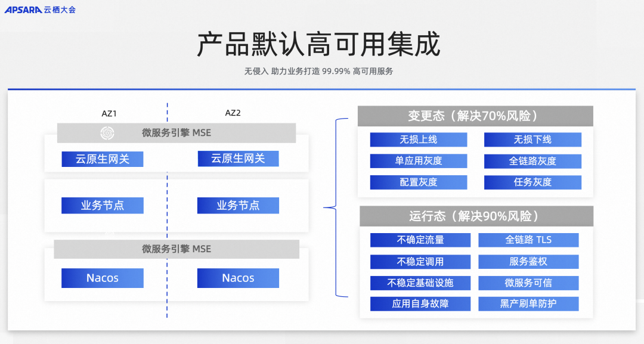Click the 全链路灰度 box
This screenshot has width=644, height=344.
click(532, 162)
